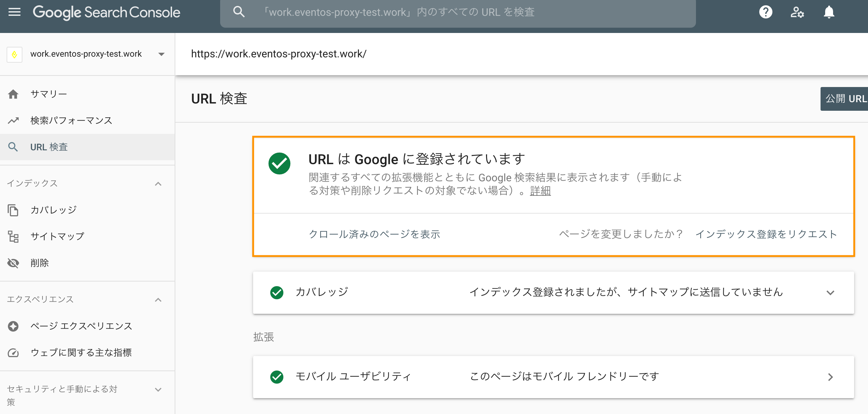Click the カバレッジ label in the result card
Image resolution: width=868 pixels, height=414 pixels.
pyautogui.click(x=322, y=292)
